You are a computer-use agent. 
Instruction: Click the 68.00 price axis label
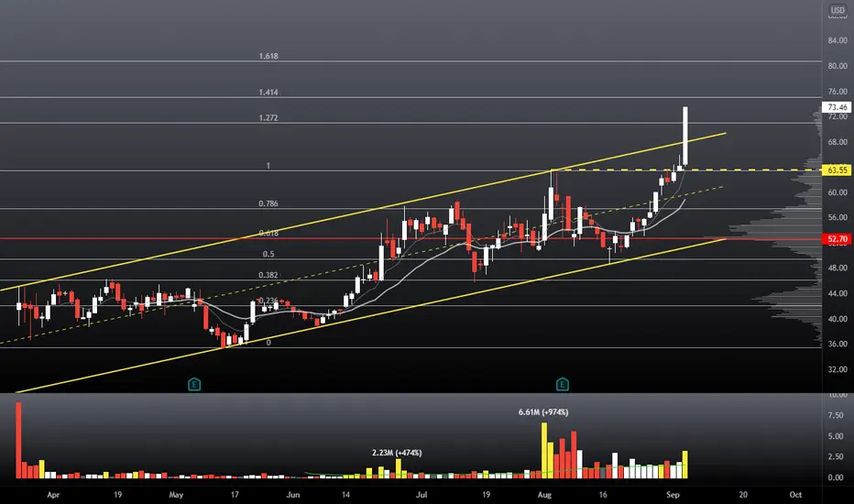coord(838,142)
